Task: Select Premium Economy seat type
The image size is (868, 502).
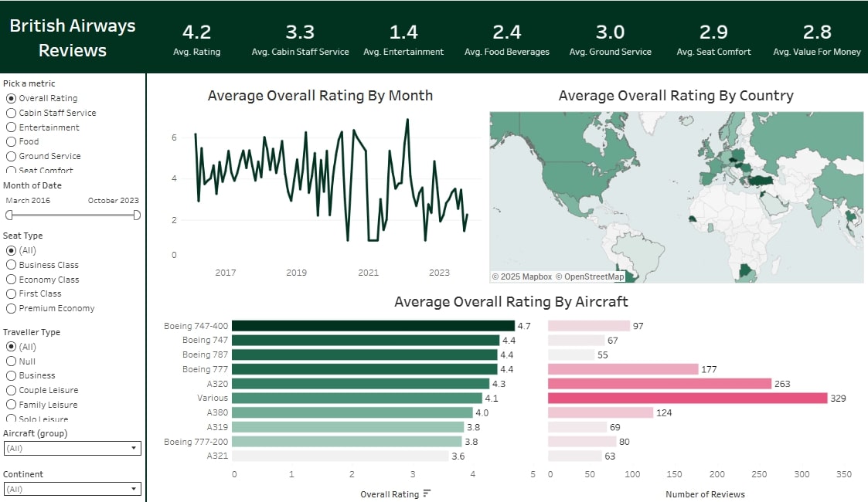Action: tap(11, 308)
